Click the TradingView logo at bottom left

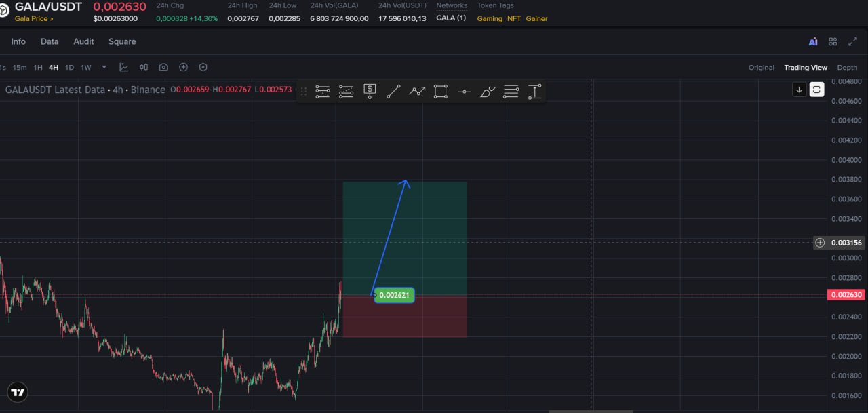tap(18, 392)
